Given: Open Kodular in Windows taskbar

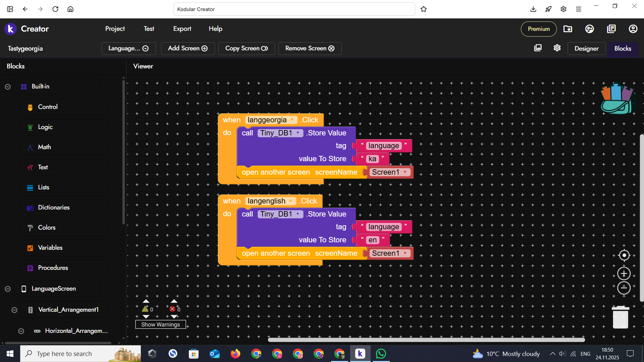Looking at the screenshot, I should [x=360, y=354].
